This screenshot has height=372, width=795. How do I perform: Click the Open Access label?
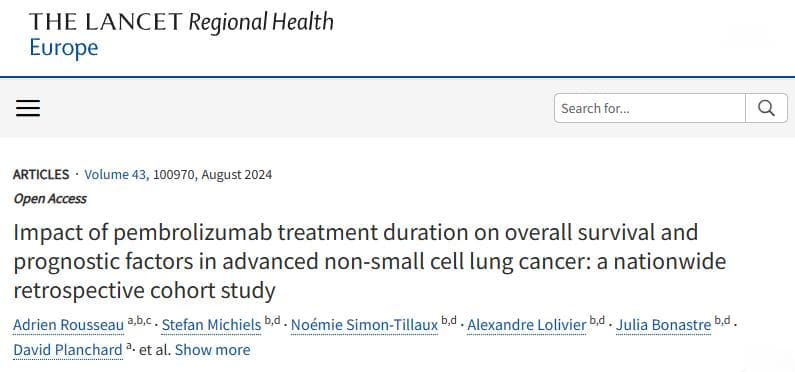click(50, 199)
